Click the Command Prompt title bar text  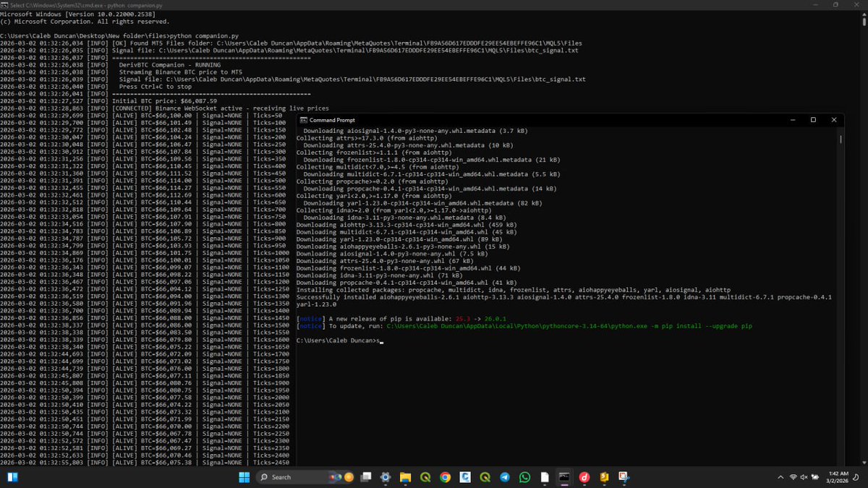point(332,119)
